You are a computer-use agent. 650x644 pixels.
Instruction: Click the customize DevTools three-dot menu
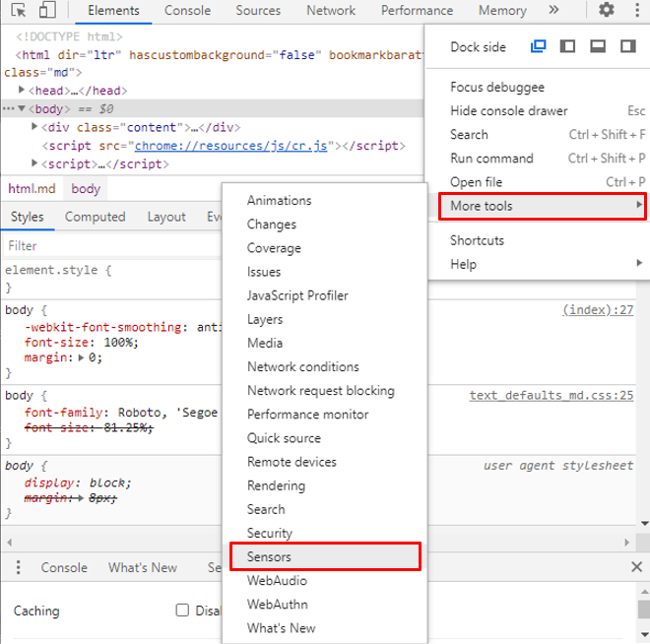[x=637, y=10]
